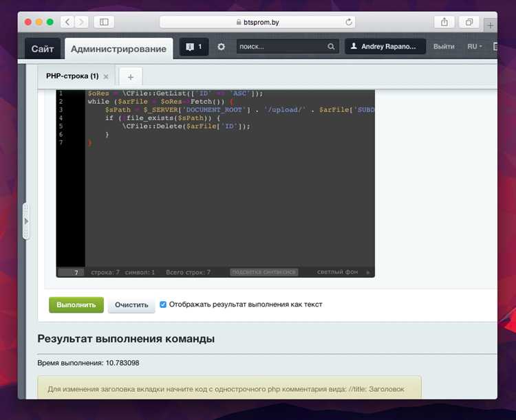Open the admin settings gear icon
Screen dimensions: 516x420
(x=221, y=47)
